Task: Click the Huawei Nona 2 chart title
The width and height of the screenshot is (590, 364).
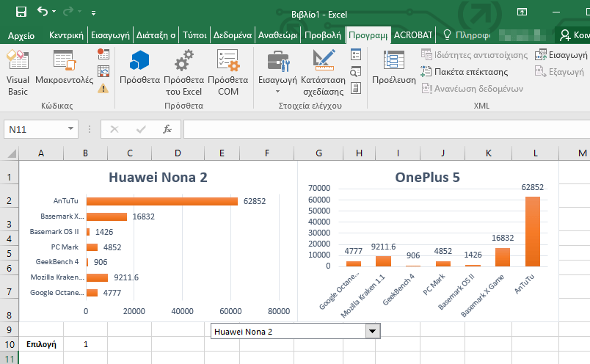Action: tap(158, 178)
